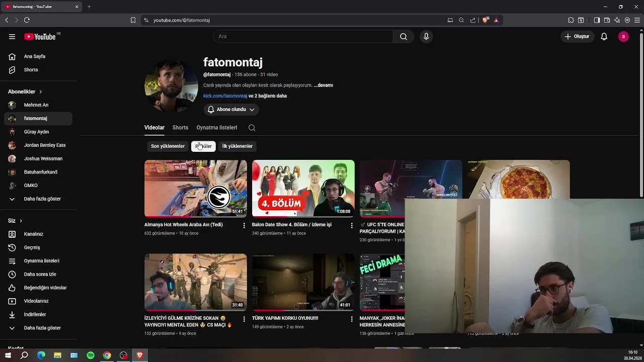This screenshot has height=362, width=644.
Task: Switch to the Oynatma listeleri tab
Action: click(217, 128)
